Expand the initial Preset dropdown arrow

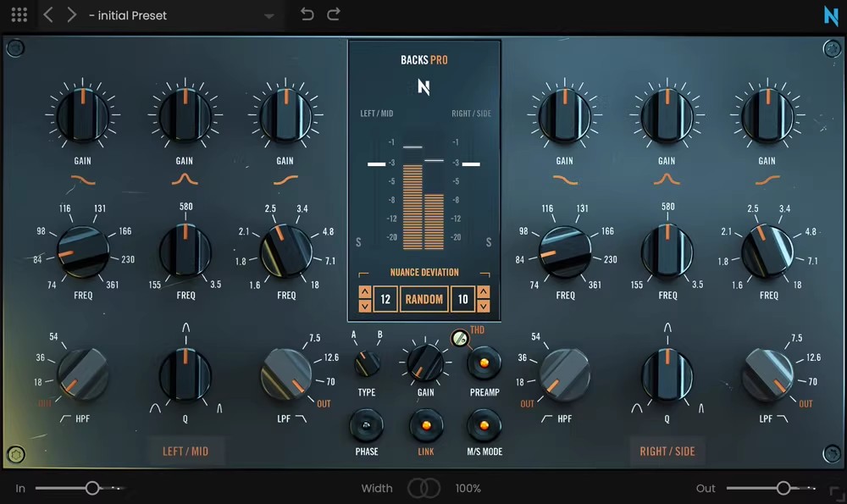[x=269, y=16]
